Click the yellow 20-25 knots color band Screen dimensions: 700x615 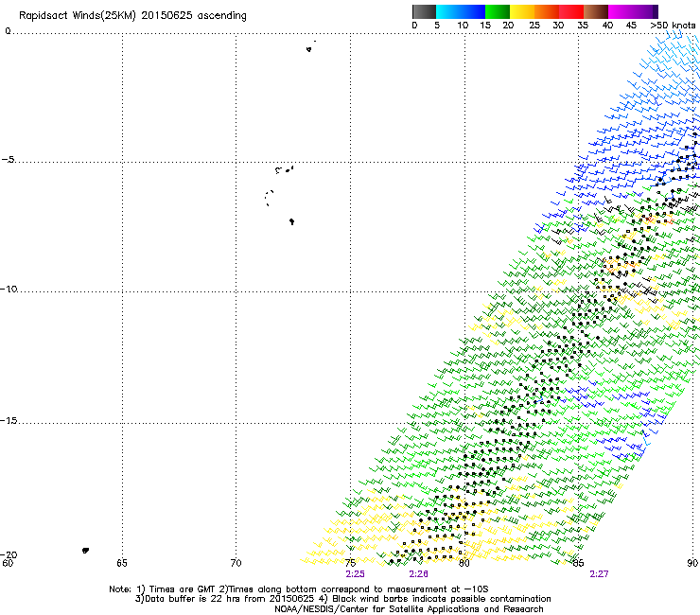tap(522, 11)
